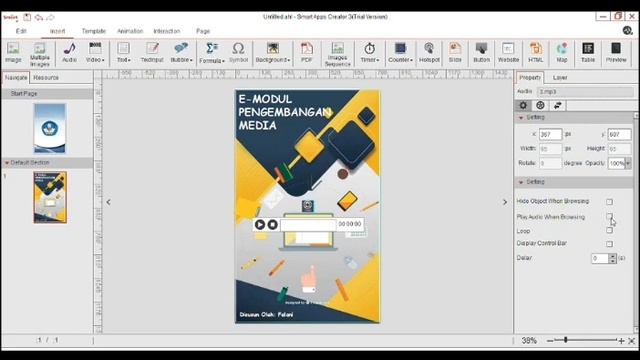The width and height of the screenshot is (640, 360).
Task: Stop the audio on the canvas
Action: [x=272, y=224]
